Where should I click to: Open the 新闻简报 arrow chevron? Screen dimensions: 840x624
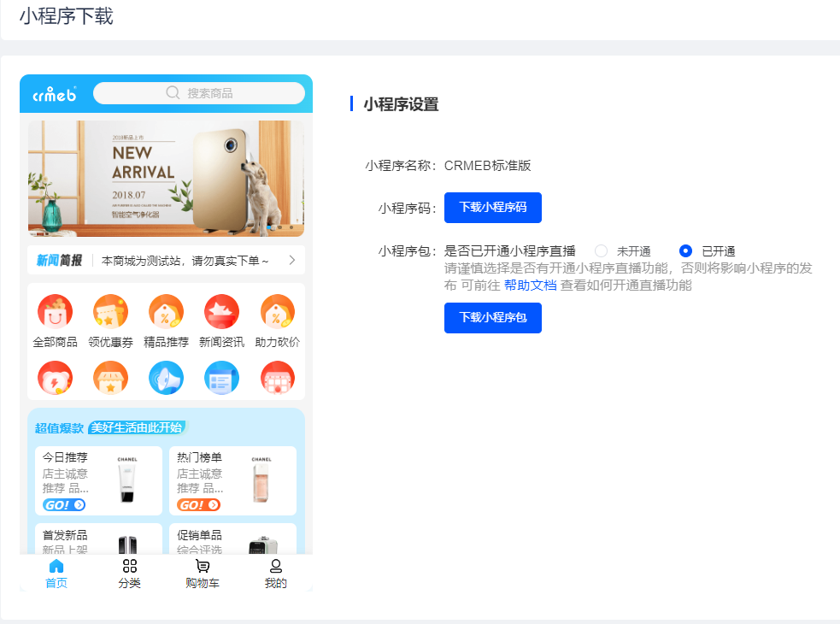[292, 261]
